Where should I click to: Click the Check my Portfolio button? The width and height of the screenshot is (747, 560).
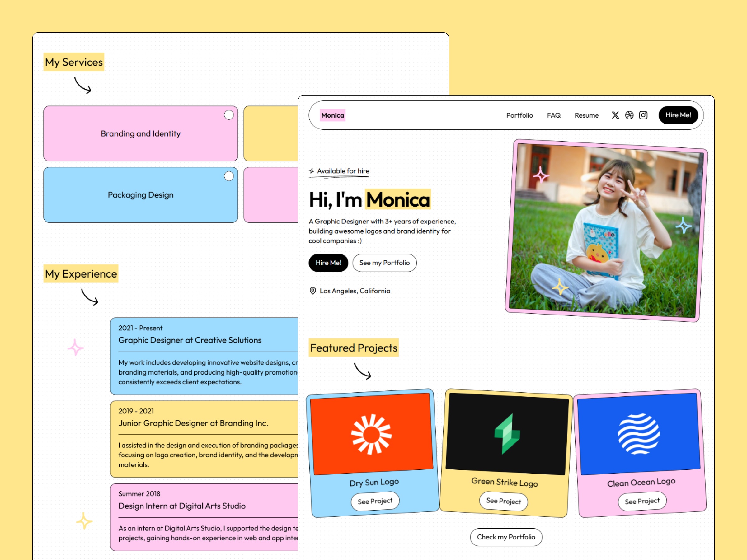tap(506, 537)
